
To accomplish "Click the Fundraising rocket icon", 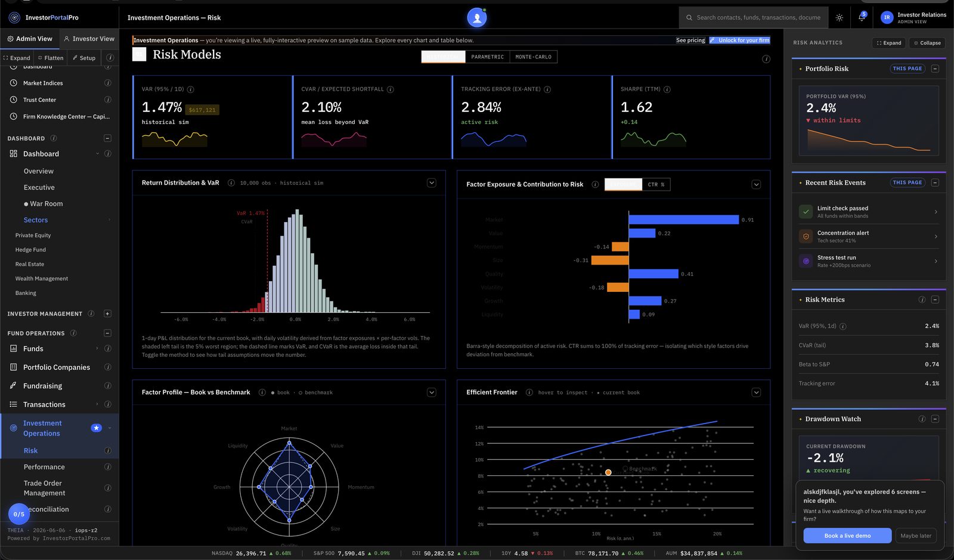I will (x=13, y=385).
